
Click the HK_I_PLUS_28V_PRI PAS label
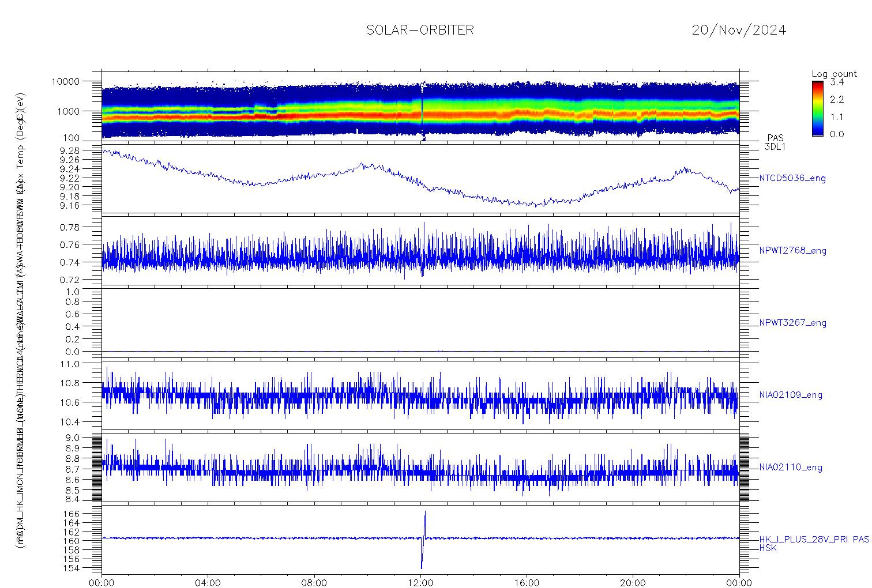tap(814, 540)
